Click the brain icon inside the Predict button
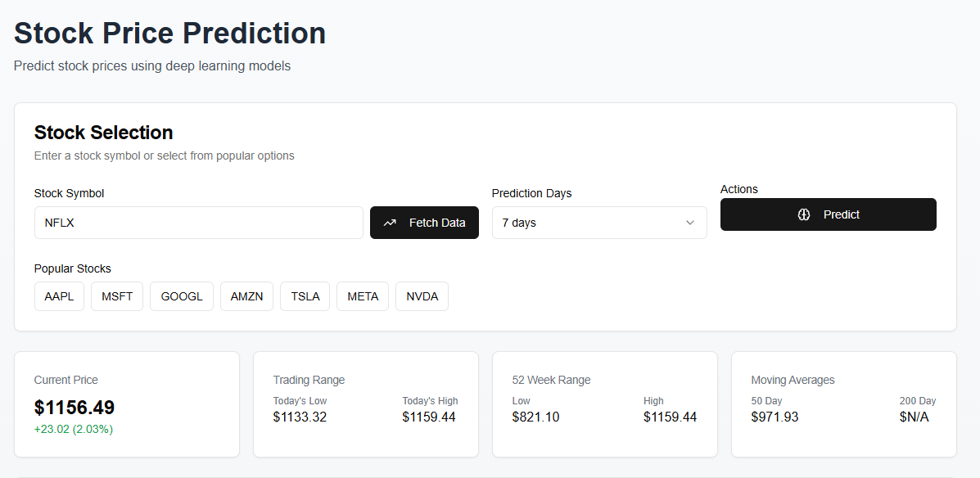980x478 pixels. (x=804, y=214)
